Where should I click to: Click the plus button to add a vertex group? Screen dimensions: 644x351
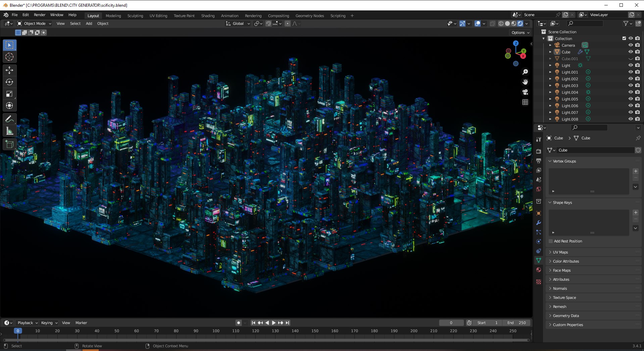636,171
